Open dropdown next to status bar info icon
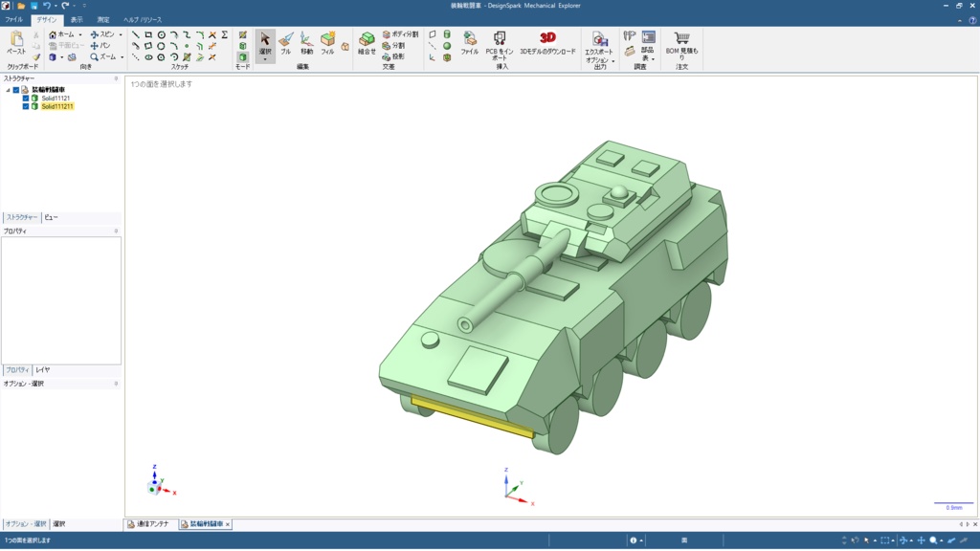This screenshot has height=551, width=980. click(x=641, y=540)
